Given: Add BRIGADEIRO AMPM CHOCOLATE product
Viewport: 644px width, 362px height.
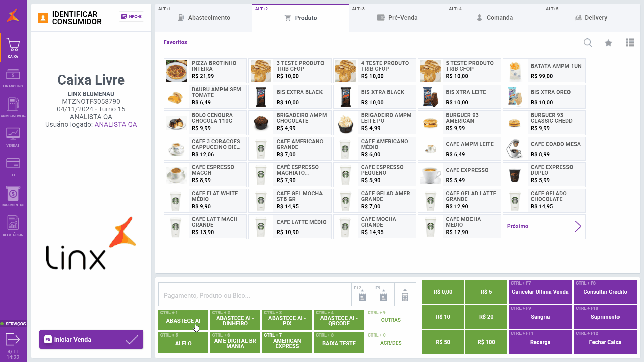Looking at the screenshot, I should pos(290,123).
